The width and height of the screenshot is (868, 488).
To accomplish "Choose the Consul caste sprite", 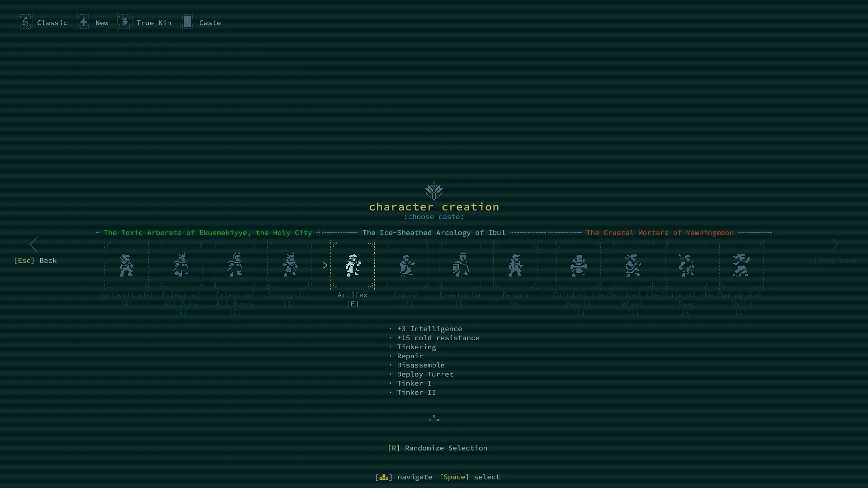I will coord(407,265).
